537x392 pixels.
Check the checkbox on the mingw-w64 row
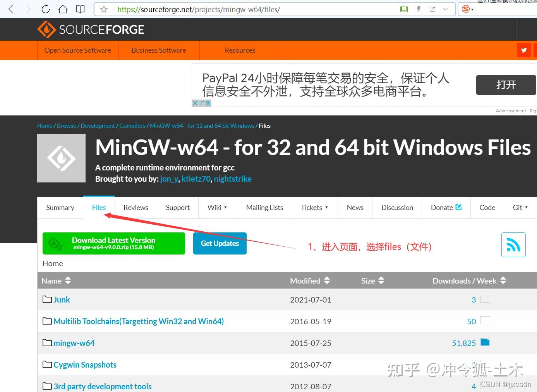(486, 342)
